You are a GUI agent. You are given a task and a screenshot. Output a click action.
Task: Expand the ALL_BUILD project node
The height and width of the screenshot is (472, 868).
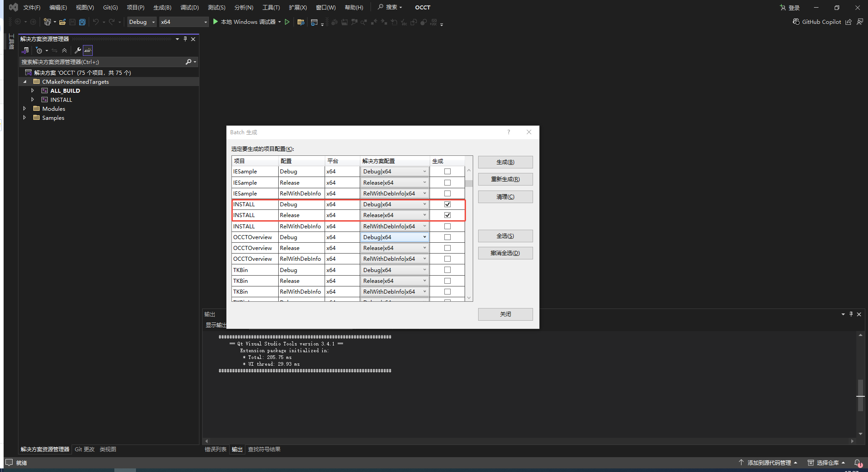(33, 91)
